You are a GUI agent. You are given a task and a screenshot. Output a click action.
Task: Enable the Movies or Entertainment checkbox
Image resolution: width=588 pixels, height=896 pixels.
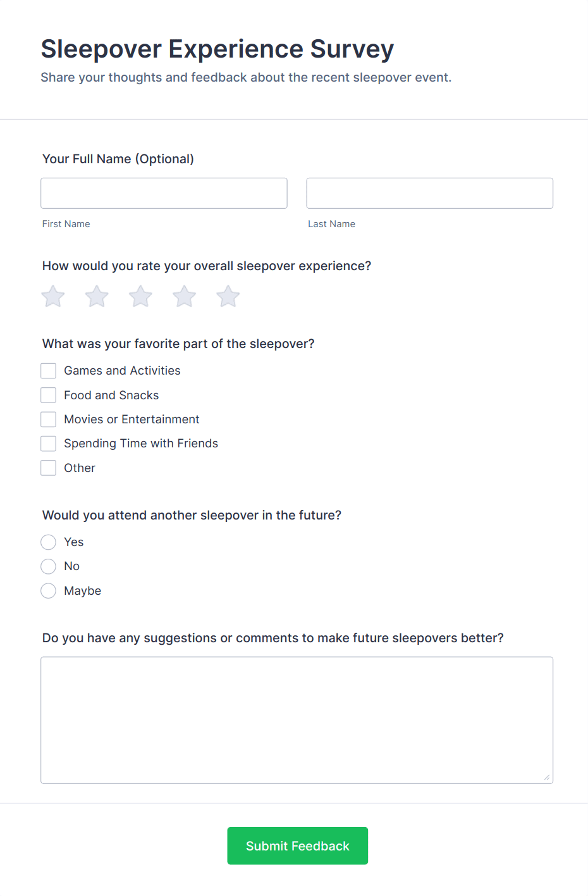tap(48, 419)
